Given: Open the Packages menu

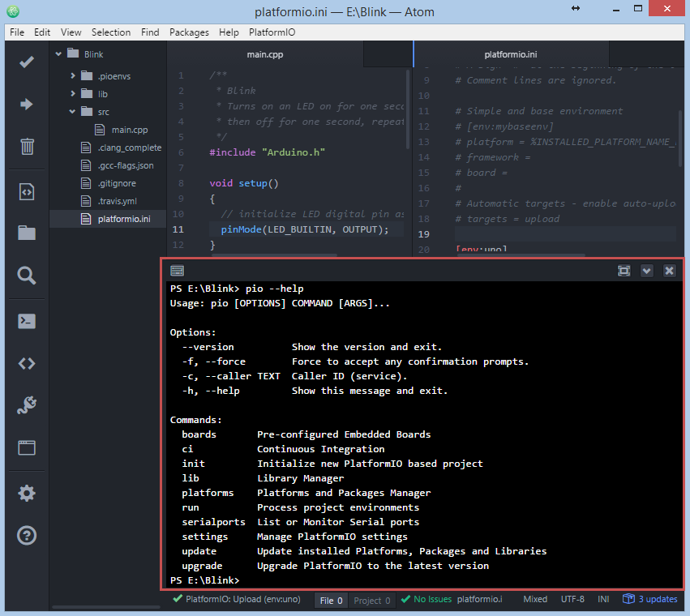Looking at the screenshot, I should click(189, 32).
